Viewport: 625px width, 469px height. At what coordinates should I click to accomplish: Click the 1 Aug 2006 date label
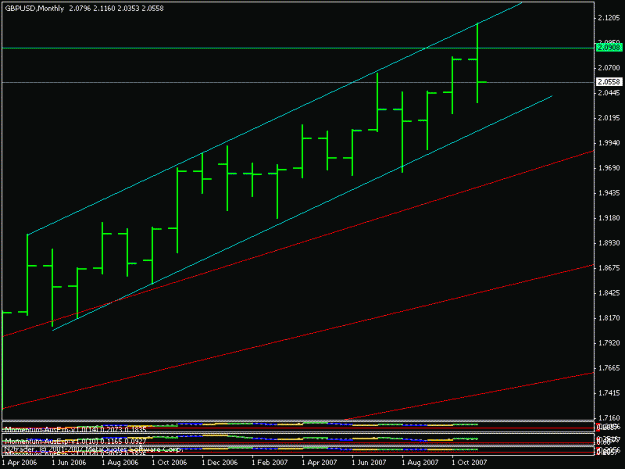120,463
